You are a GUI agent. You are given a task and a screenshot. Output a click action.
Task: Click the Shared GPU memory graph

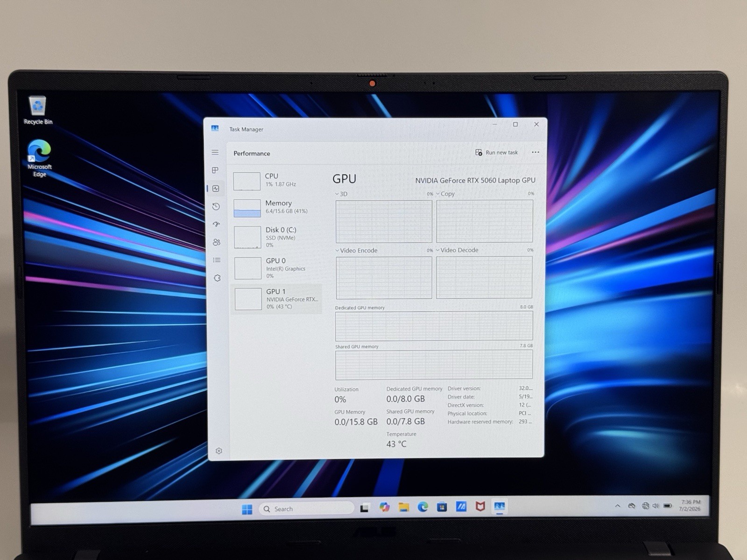point(434,364)
